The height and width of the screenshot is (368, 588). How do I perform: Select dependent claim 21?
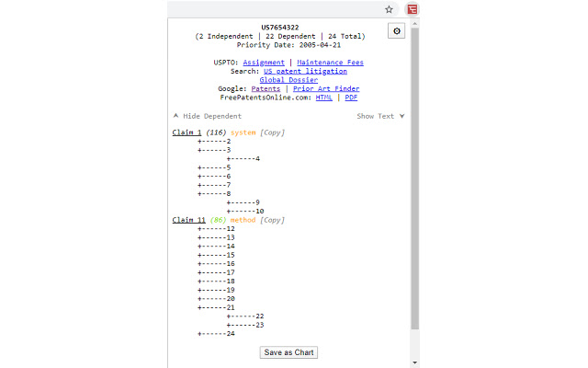tap(231, 307)
